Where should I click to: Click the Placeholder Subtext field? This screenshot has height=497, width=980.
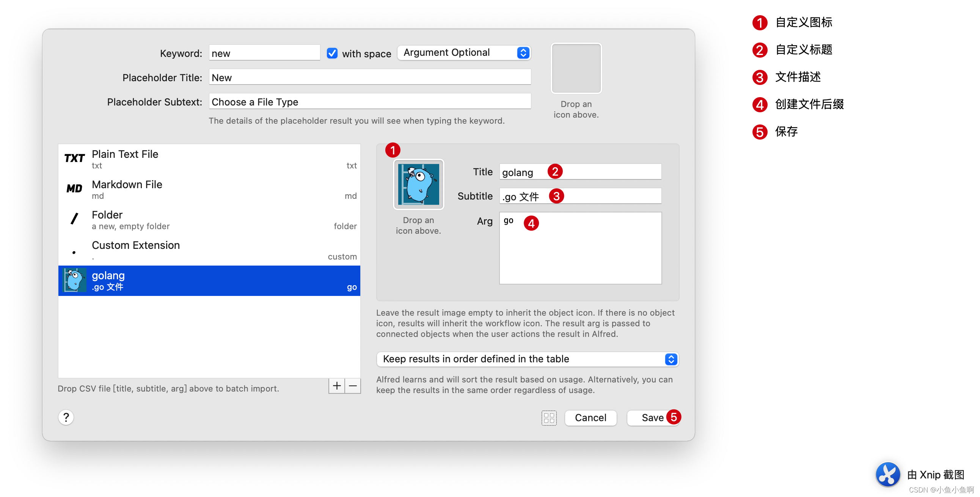369,102
